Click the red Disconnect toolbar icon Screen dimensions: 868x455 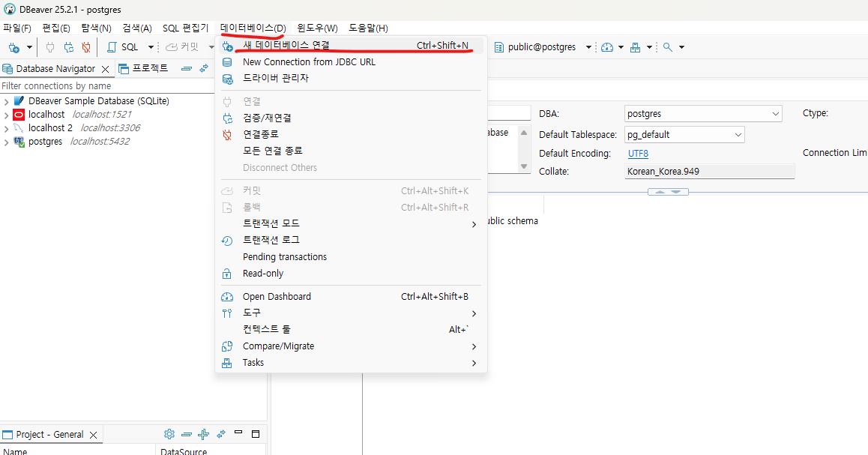click(85, 48)
